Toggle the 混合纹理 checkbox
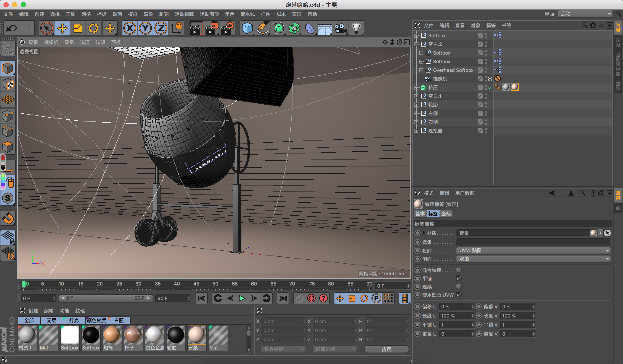Screen dimensions: 623x364 coord(459,270)
